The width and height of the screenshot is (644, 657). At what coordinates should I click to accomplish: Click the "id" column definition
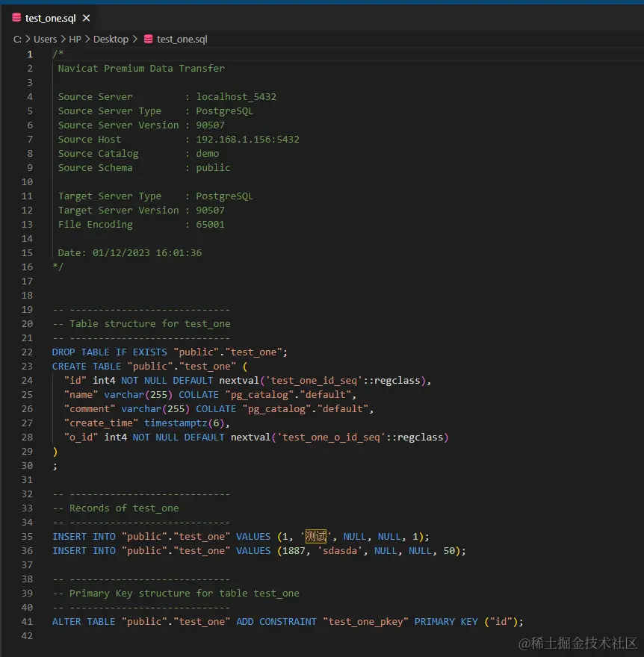tap(247, 381)
